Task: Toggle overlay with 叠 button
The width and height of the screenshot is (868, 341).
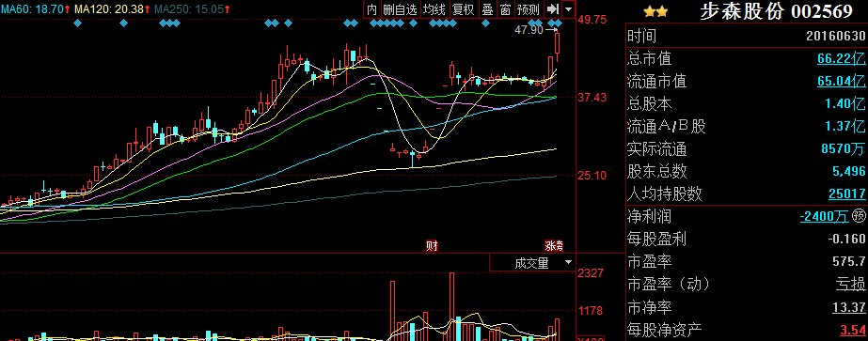Action: (x=487, y=9)
